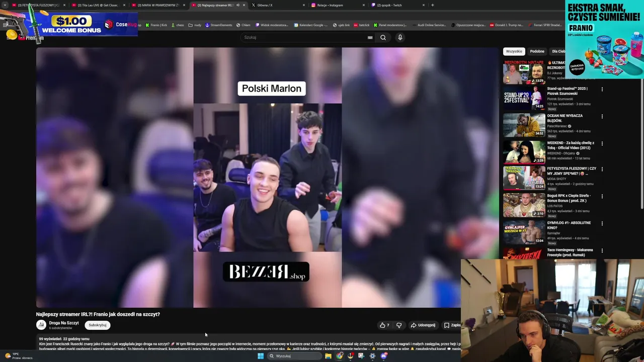Open chess bookmark

pos(178,25)
